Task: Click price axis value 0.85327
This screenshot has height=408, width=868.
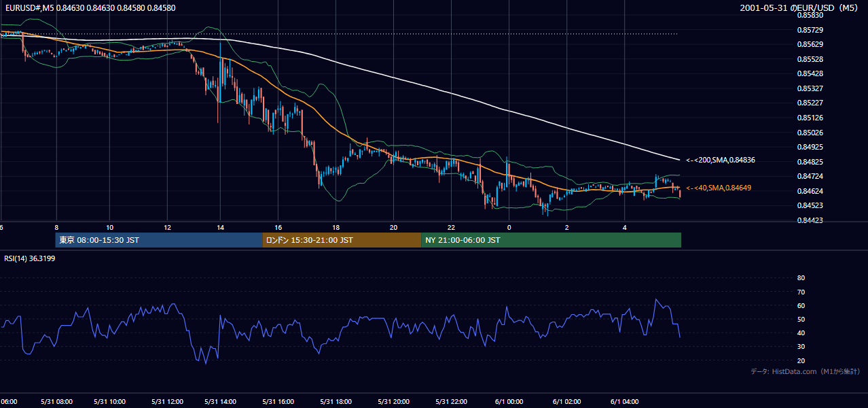Action: 810,88
